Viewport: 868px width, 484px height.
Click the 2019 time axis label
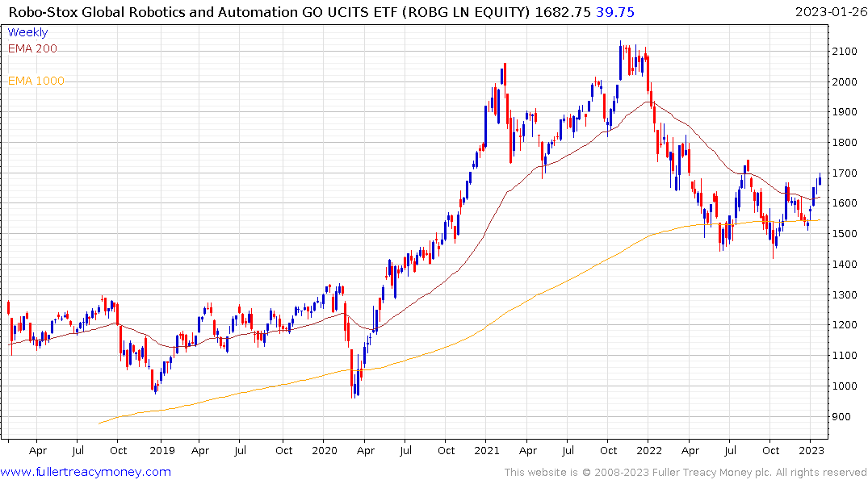point(162,450)
